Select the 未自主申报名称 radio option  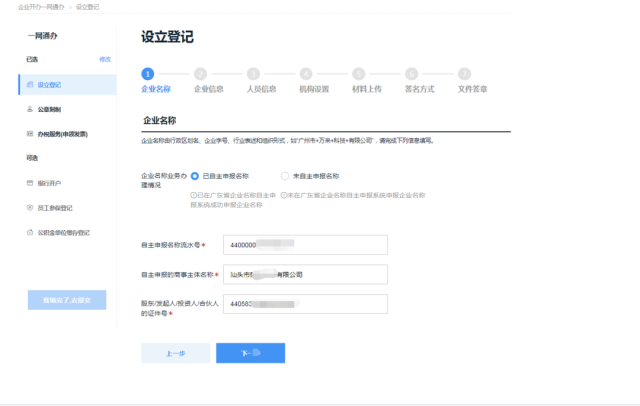285,176
